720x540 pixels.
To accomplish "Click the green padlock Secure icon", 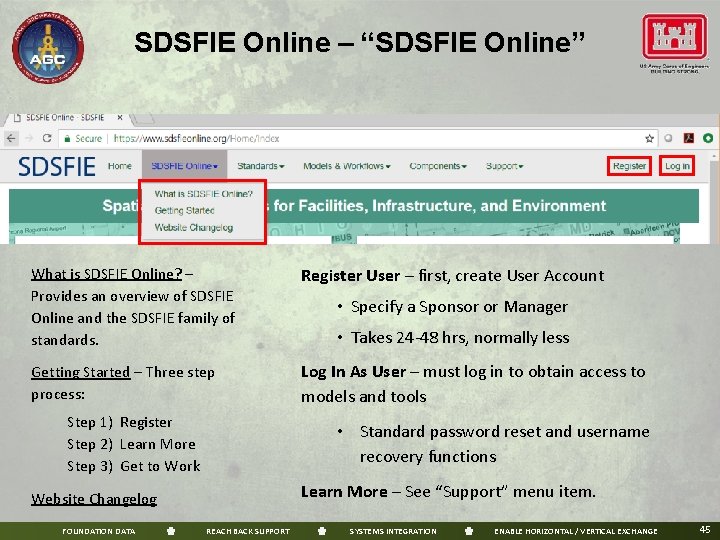I will 68,139.
